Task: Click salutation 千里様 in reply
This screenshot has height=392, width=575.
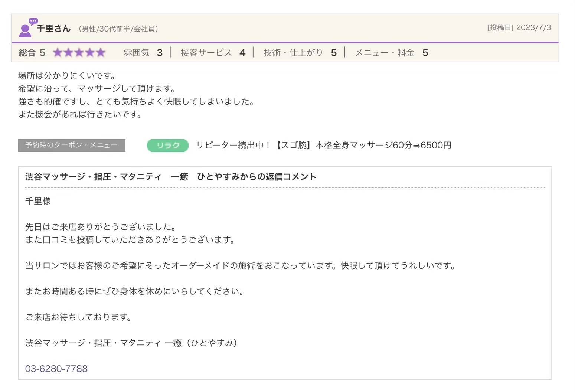Action: (x=38, y=201)
